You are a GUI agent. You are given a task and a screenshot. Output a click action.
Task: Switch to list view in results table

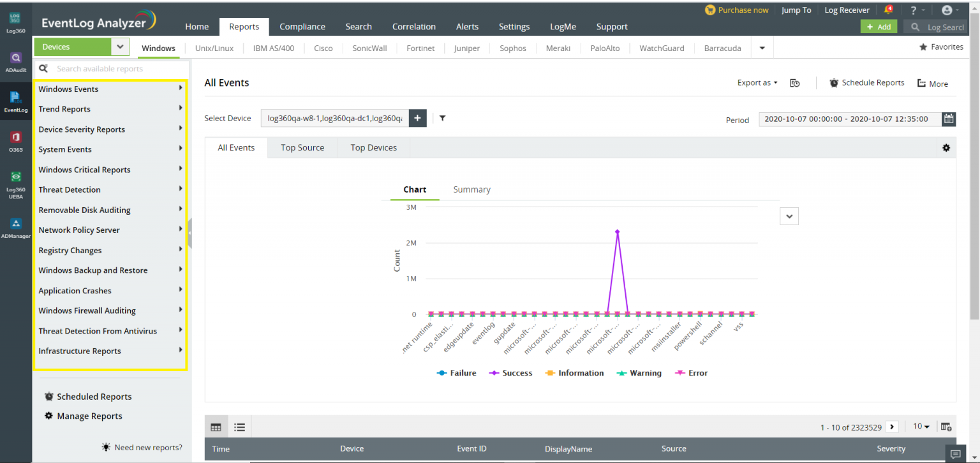[239, 427]
